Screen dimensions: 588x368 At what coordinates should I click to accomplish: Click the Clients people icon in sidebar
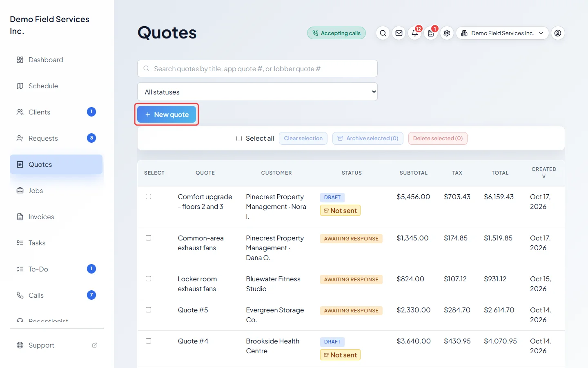(x=20, y=112)
